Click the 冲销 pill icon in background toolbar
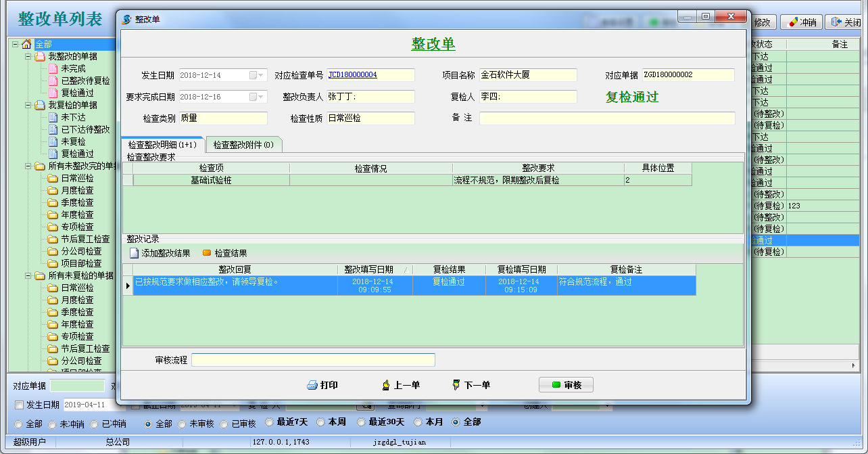The image size is (868, 454). tap(793, 22)
